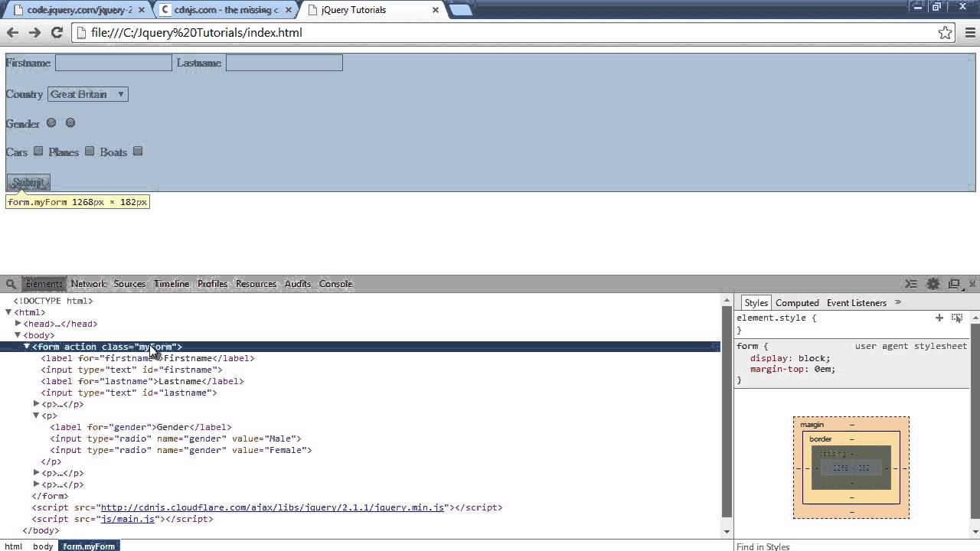Expand the first collapsed p node below lastname input
Screen dimensions: 980x551
(36, 404)
